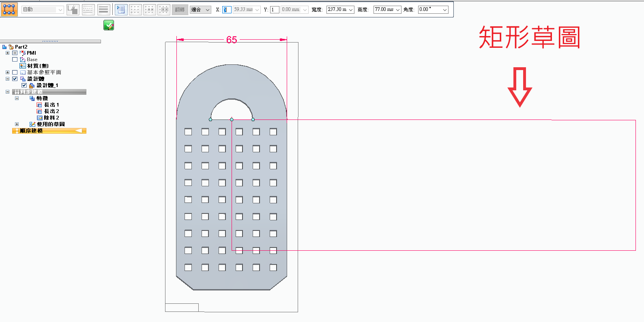Click the dashed line style icon

pos(88,10)
